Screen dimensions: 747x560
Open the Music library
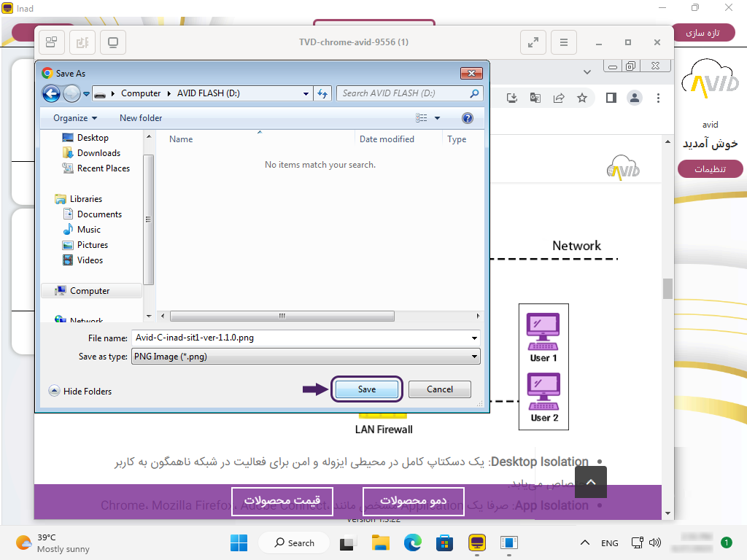coord(82,229)
